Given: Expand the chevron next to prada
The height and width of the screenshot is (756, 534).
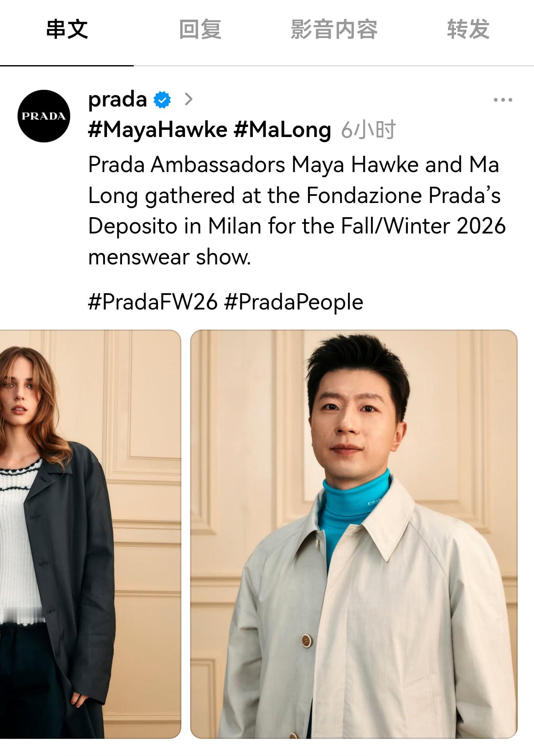Looking at the screenshot, I should [188, 99].
